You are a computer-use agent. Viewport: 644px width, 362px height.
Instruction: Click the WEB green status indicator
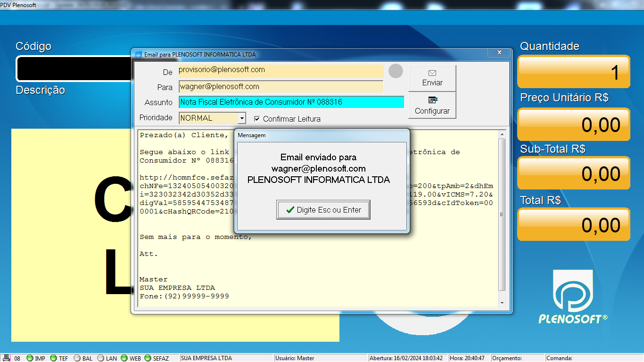[x=124, y=358]
